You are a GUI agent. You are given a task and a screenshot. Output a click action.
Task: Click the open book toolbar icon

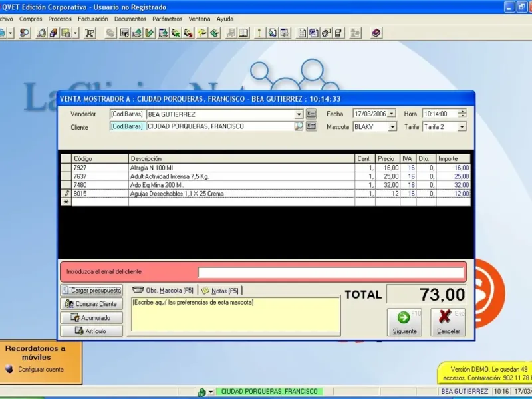[243, 33]
